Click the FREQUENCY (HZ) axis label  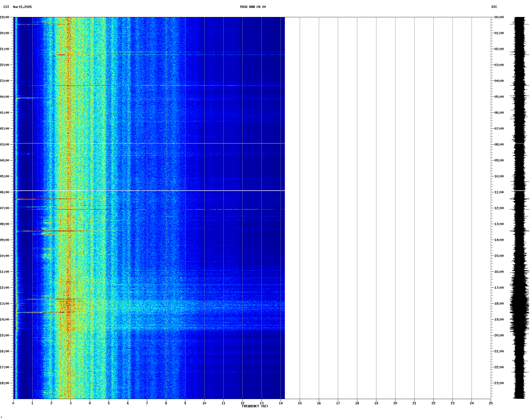[x=255, y=406]
